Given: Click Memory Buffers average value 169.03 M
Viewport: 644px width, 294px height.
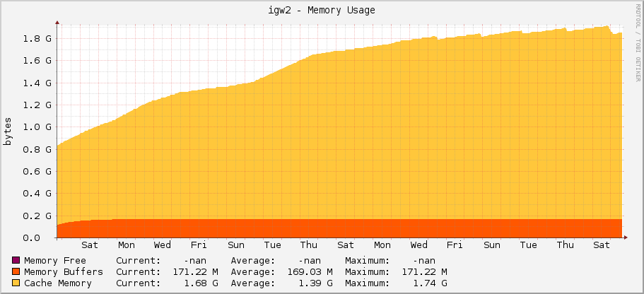Looking at the screenshot, I should click(x=308, y=271).
